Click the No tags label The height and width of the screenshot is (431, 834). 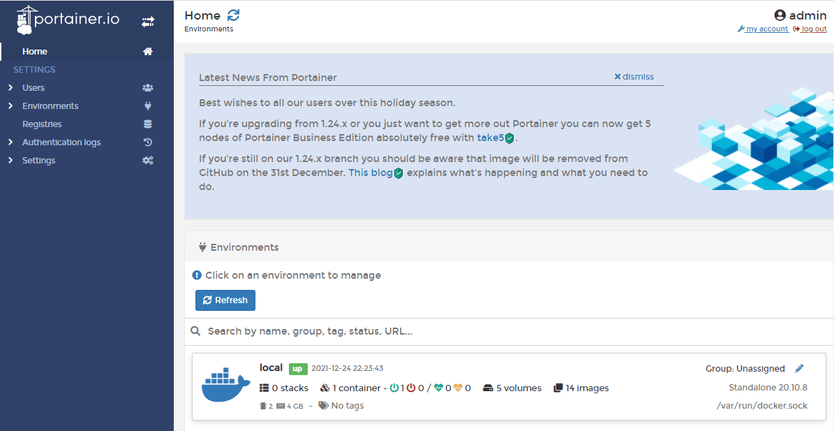coord(347,405)
